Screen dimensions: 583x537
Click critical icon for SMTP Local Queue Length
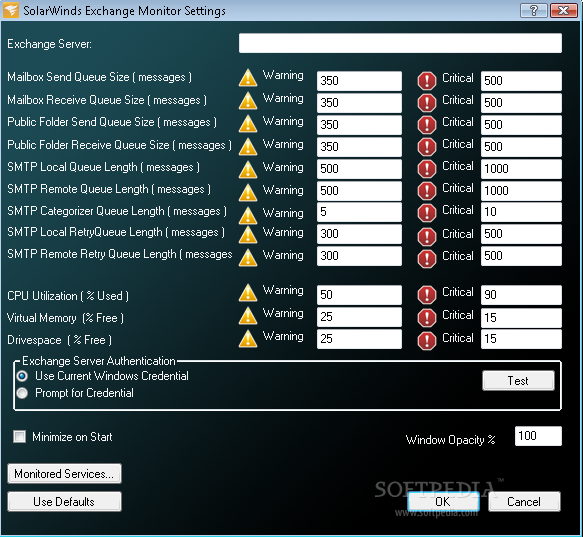click(x=427, y=168)
